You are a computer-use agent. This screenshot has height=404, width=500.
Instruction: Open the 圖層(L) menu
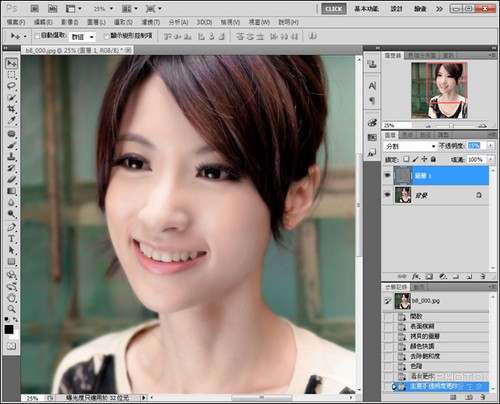tap(96, 22)
